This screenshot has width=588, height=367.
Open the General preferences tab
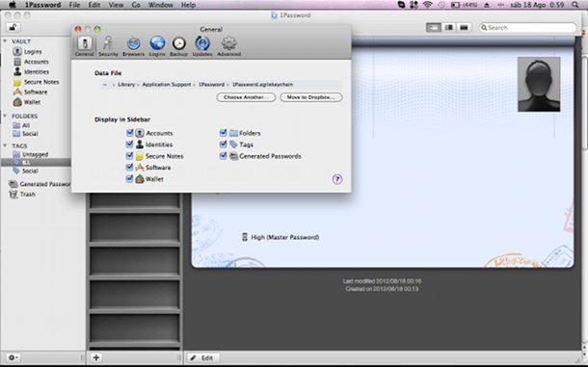(x=85, y=46)
